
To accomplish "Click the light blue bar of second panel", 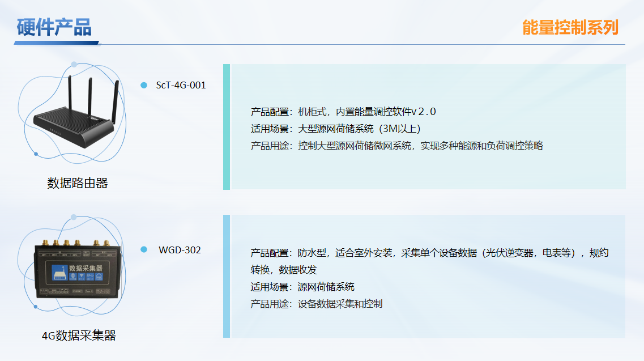I will [227, 276].
